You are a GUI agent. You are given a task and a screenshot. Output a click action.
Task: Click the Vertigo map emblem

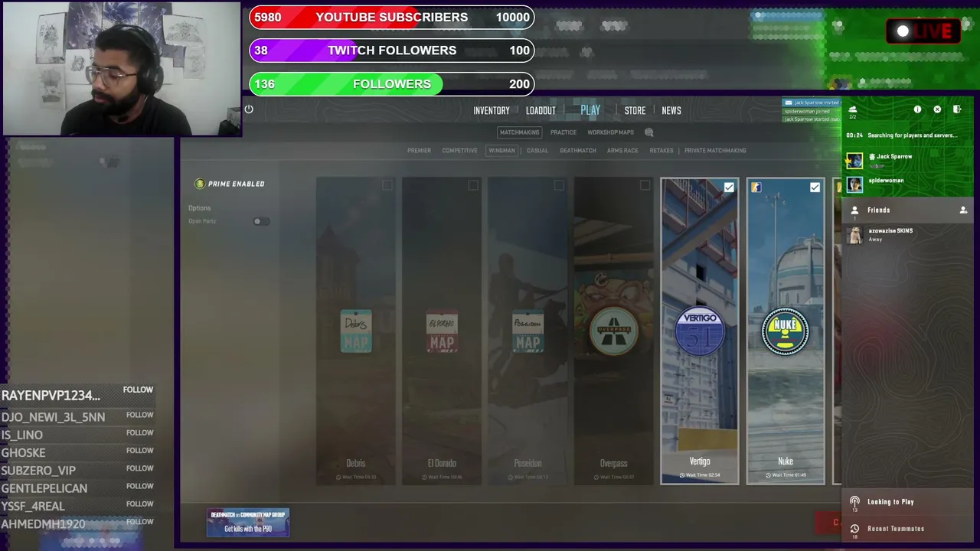(x=700, y=331)
